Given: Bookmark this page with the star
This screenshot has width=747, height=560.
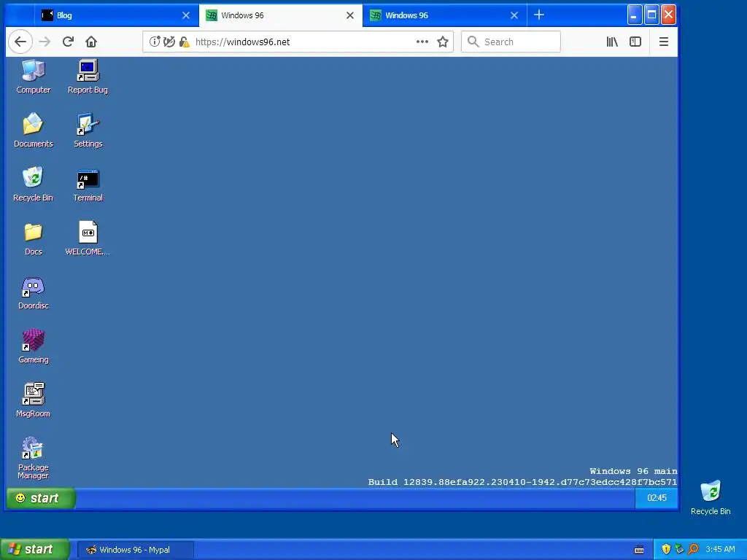Looking at the screenshot, I should pos(443,42).
